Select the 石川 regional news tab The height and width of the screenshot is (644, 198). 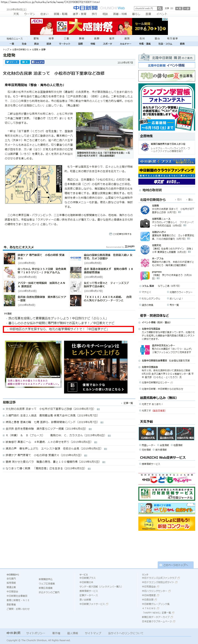(x=142, y=39)
